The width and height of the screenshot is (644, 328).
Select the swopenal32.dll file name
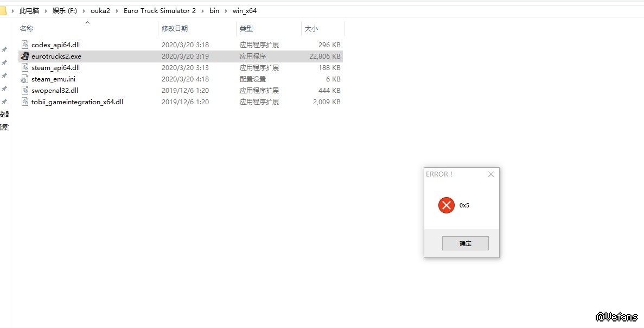pos(55,91)
